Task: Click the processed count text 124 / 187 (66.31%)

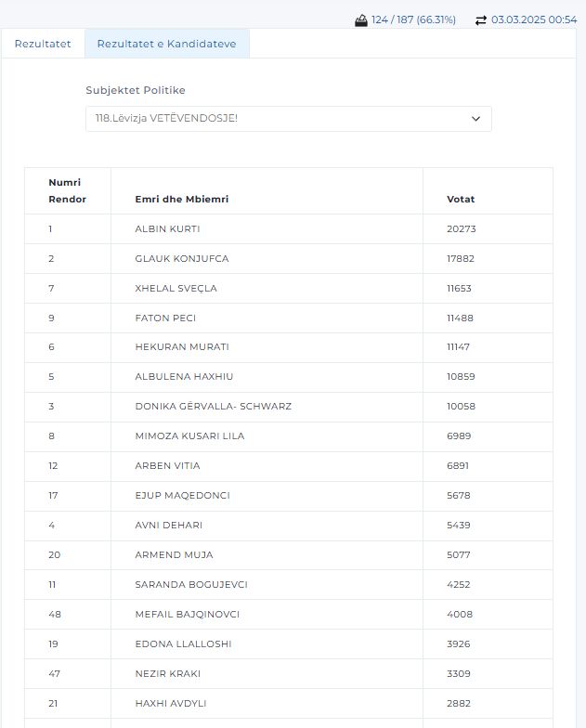Action: 413,19
